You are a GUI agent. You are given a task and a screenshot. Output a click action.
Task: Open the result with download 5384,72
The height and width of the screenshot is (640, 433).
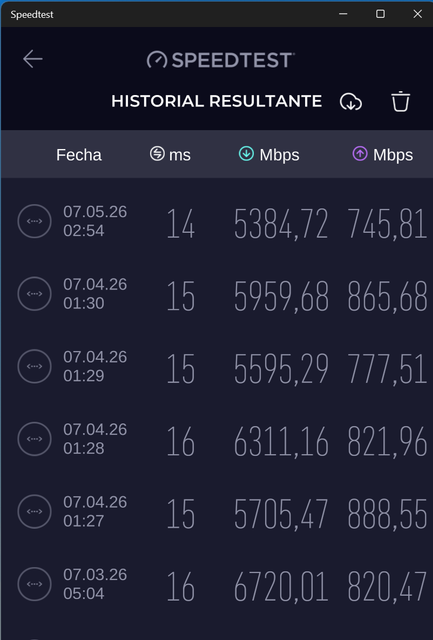tap(216, 222)
